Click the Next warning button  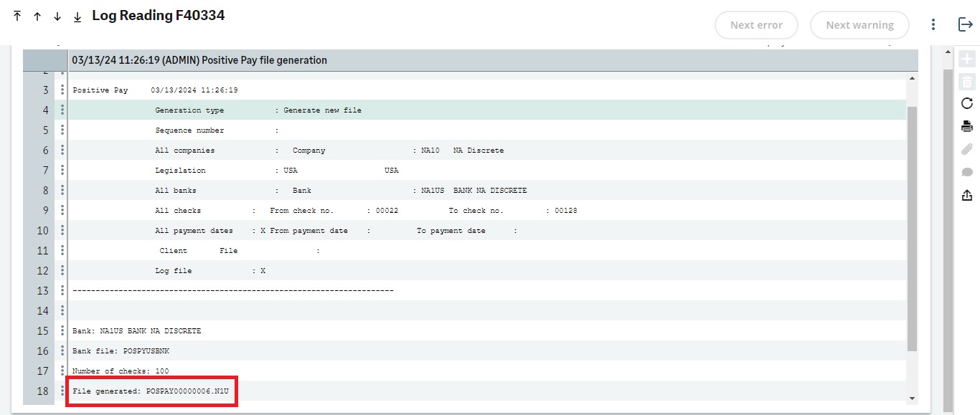tap(859, 24)
